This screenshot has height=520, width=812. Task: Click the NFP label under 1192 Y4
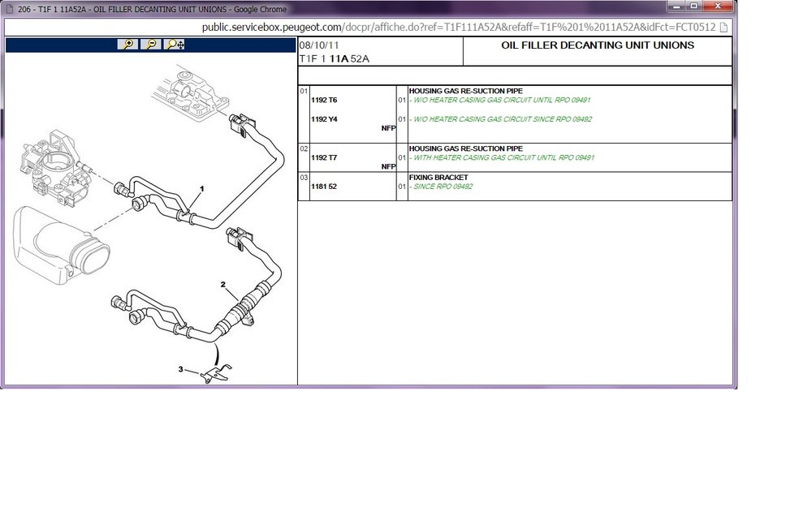point(388,128)
